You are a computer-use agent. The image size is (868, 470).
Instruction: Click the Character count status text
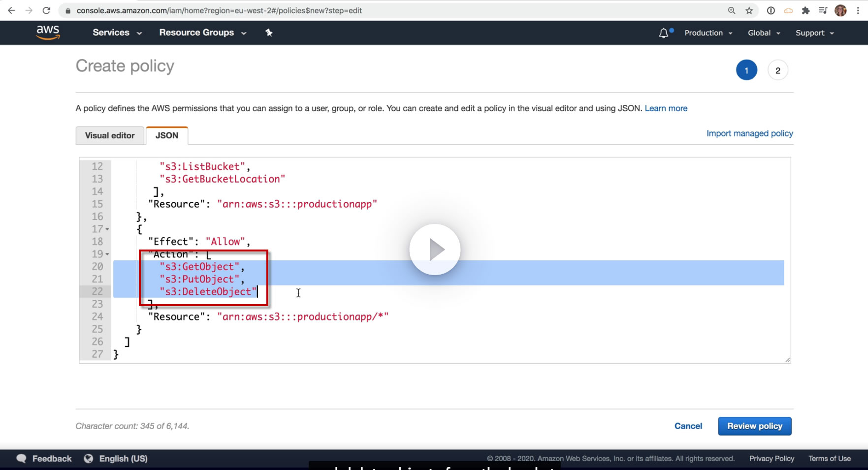[132, 426]
